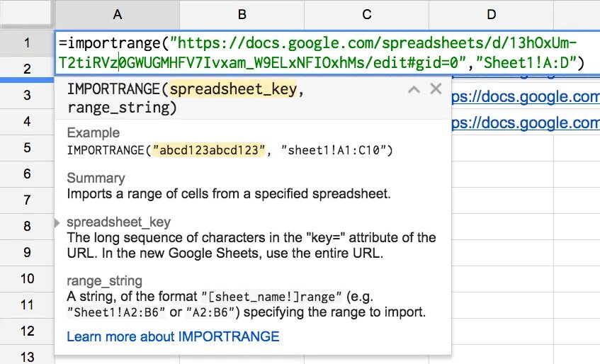Select row 12 header
This screenshot has width=600, height=364.
click(x=27, y=331)
